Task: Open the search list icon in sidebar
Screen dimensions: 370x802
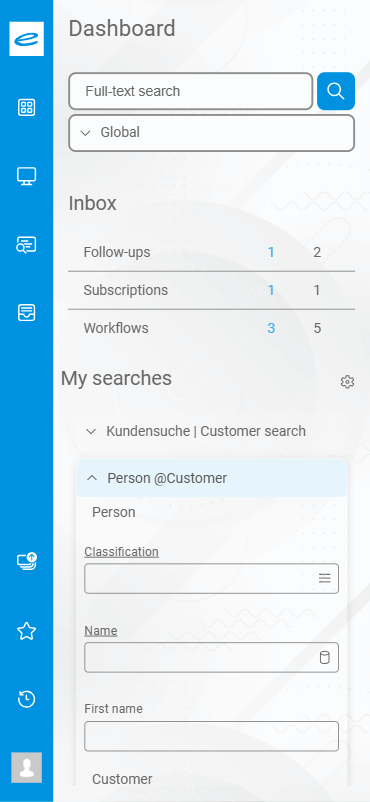Action: [27, 245]
